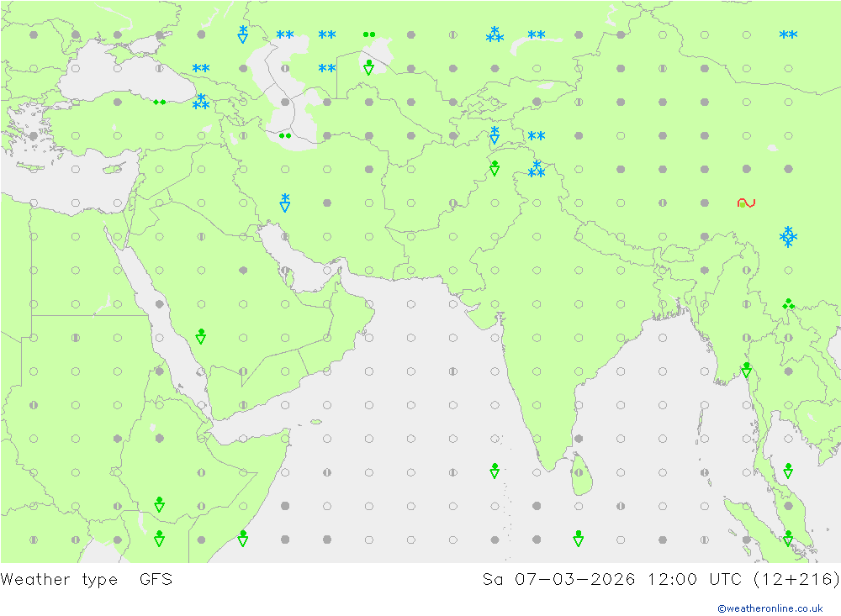
Task: Click green shower symbol on southern Somalia coast
Action: [243, 538]
